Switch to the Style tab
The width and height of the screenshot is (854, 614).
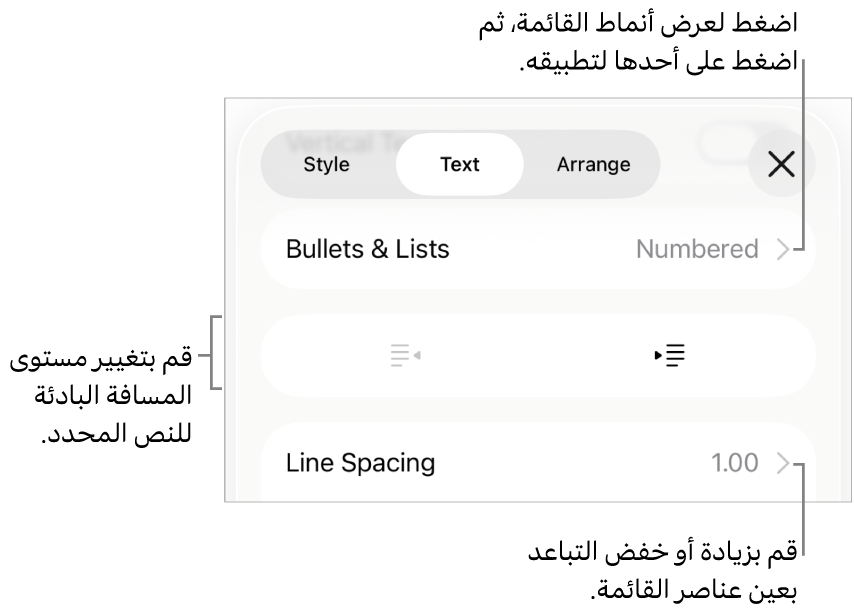(326, 164)
